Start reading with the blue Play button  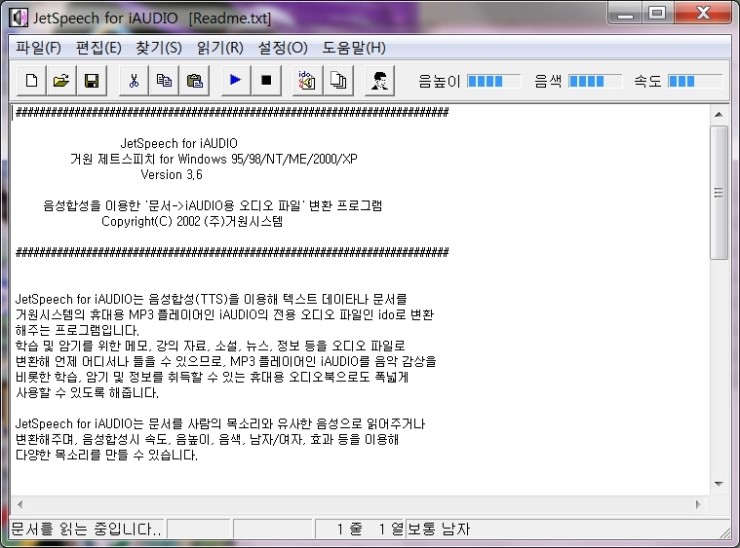point(235,80)
